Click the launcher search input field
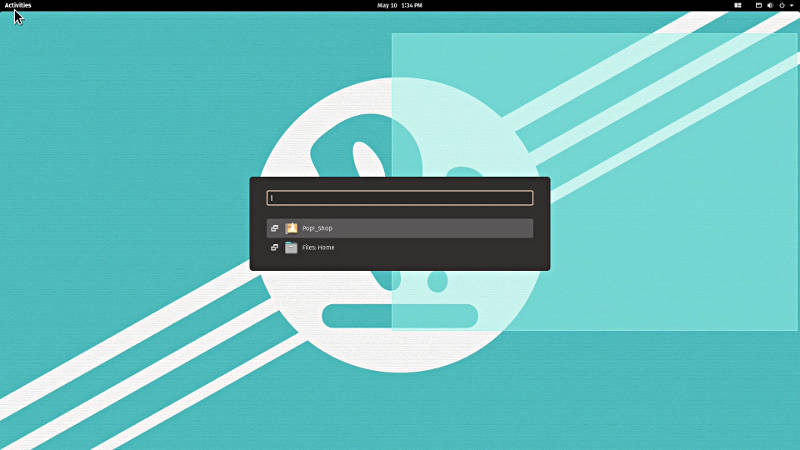This screenshot has height=450, width=800. pos(399,198)
